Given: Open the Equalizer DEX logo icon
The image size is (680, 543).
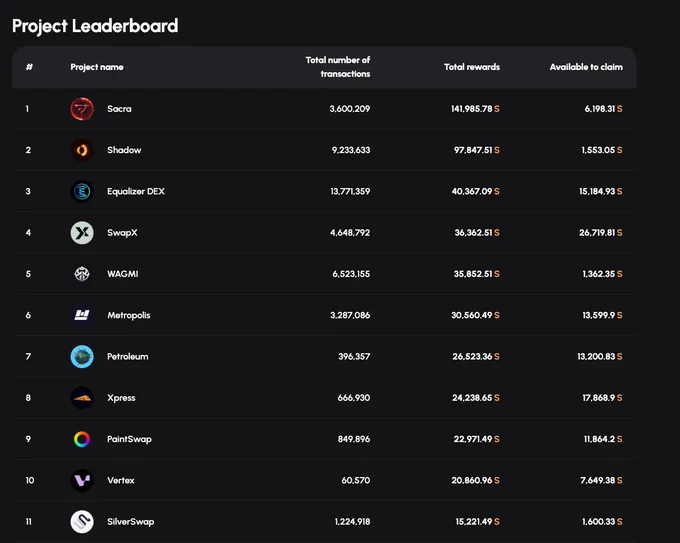Looking at the screenshot, I should pos(82,191).
